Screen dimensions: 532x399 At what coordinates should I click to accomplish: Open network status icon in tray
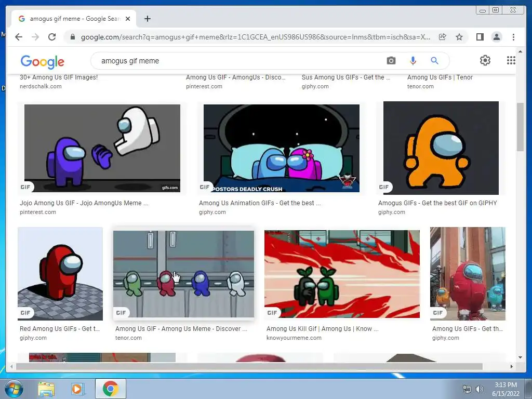[467, 389]
